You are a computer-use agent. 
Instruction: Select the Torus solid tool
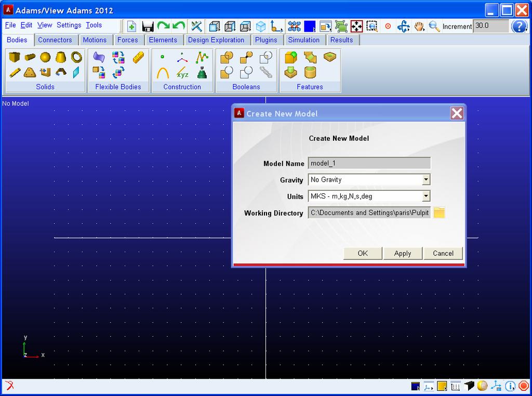[76, 57]
